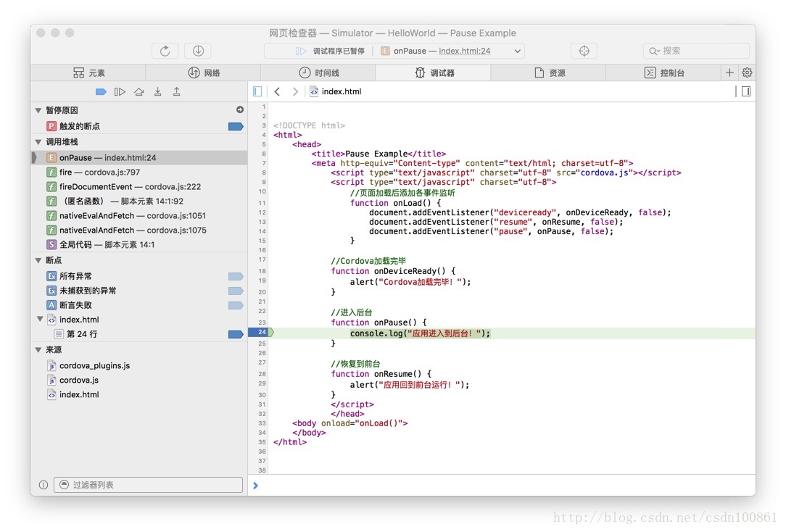Collapse the 调用堆栈 section
The width and height of the screenshot is (786, 532).
(38, 142)
